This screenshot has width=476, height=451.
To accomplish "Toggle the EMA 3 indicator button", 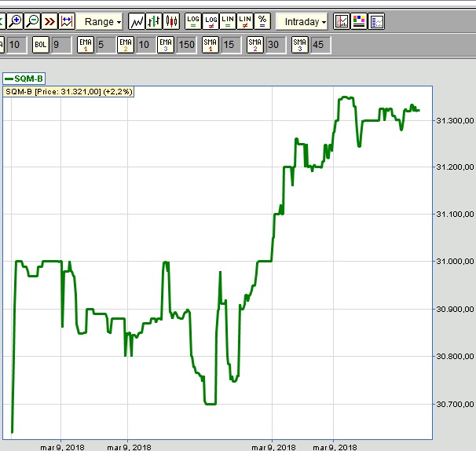I will tap(166, 45).
